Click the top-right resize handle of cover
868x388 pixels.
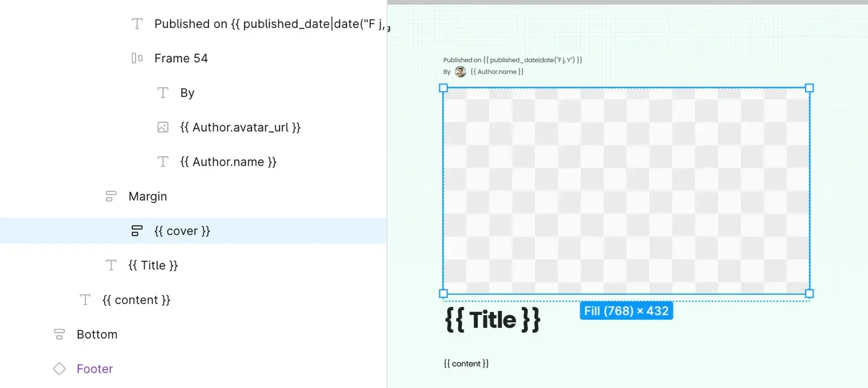809,88
